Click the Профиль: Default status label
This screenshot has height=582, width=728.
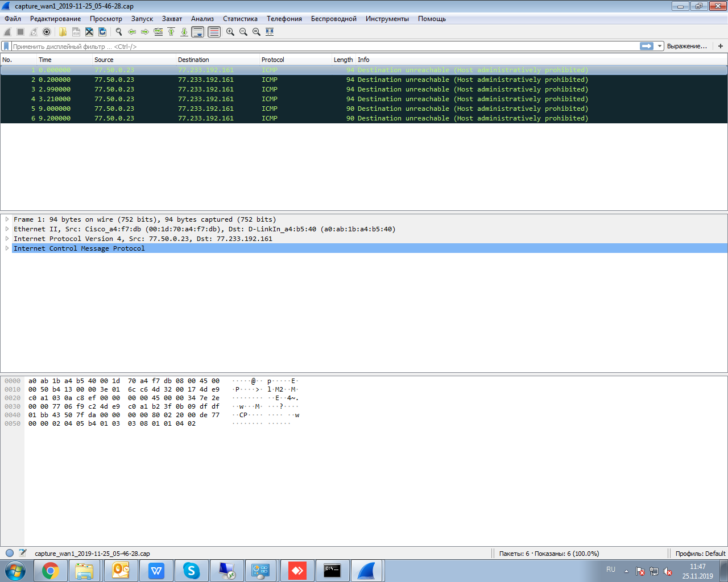point(700,554)
